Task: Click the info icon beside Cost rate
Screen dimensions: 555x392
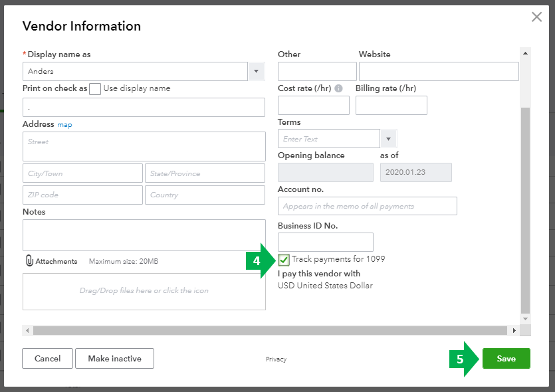Action: (x=340, y=88)
